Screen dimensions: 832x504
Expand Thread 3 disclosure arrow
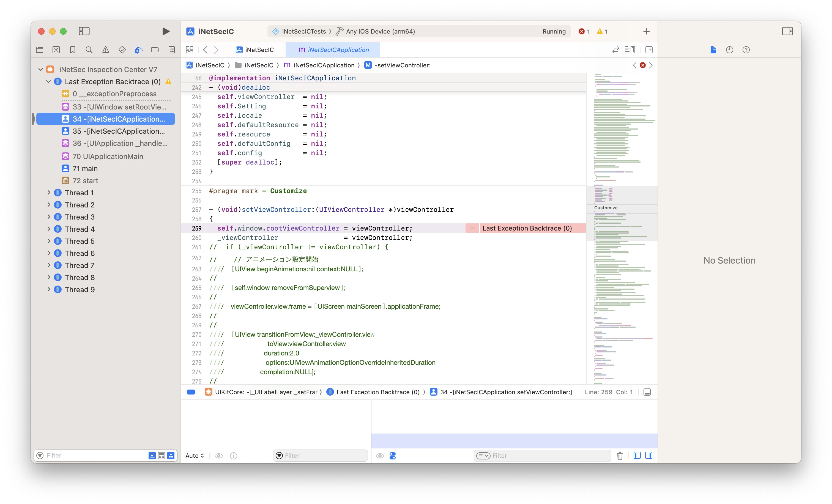[x=49, y=217]
